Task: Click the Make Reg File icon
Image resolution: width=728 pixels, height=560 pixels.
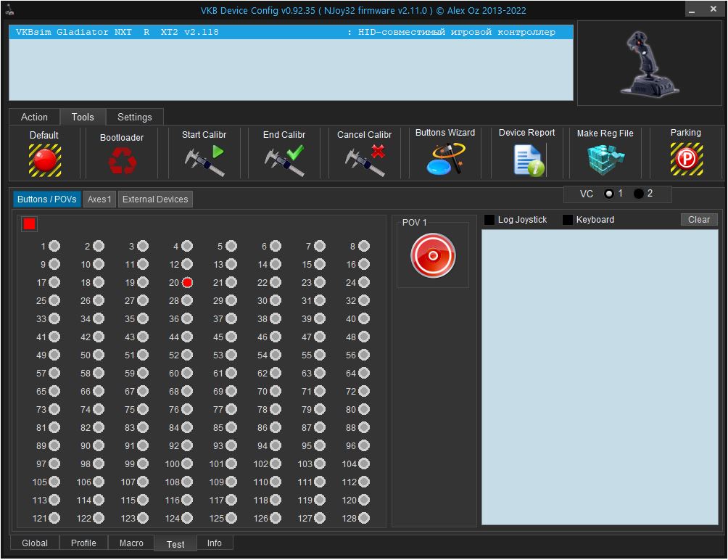Action: 605,160
